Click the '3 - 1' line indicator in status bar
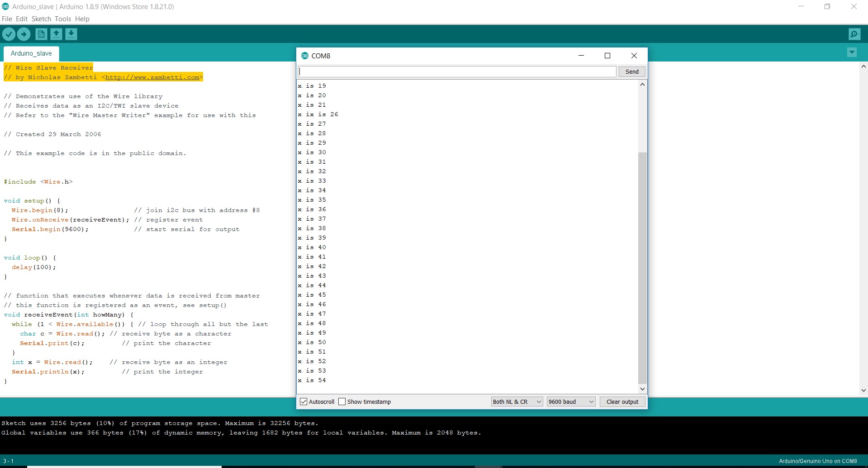The height and width of the screenshot is (468, 868). 8,461
